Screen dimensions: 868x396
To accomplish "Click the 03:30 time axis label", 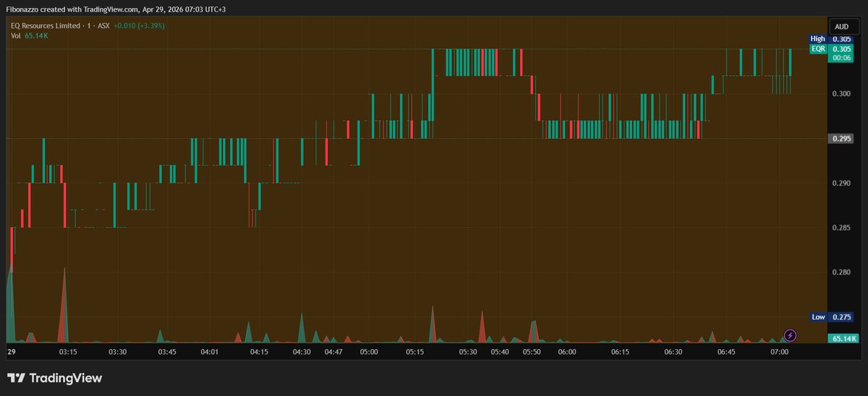I will coord(117,352).
